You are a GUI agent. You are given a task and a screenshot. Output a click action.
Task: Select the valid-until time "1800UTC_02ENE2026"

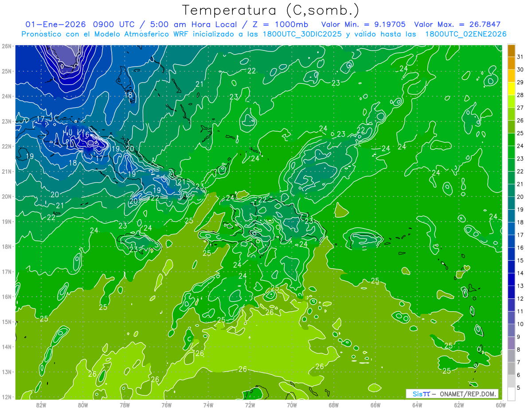click(x=465, y=34)
